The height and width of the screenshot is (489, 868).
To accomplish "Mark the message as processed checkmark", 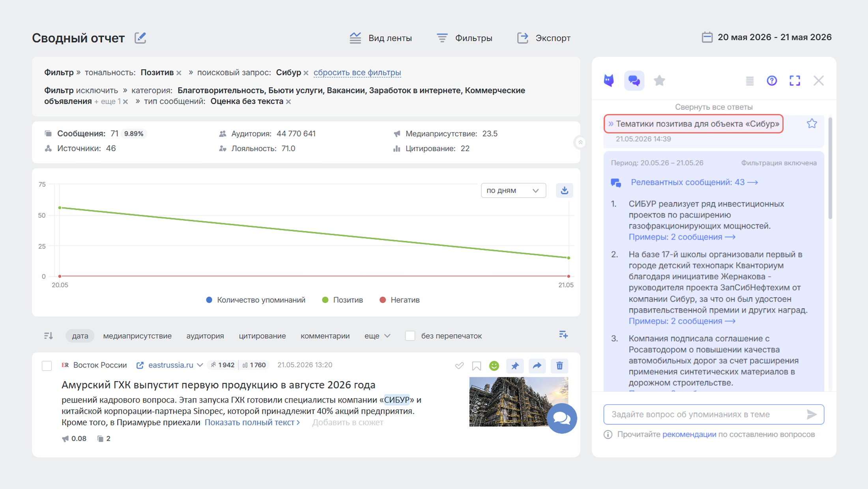I will point(459,366).
